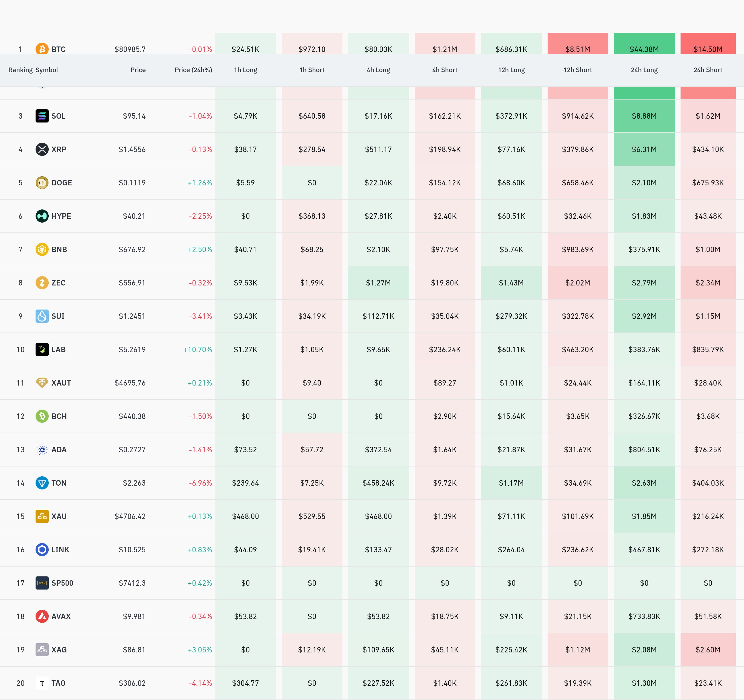The height and width of the screenshot is (700, 744).
Task: Select BTC price $80985.7
Action: tap(130, 49)
